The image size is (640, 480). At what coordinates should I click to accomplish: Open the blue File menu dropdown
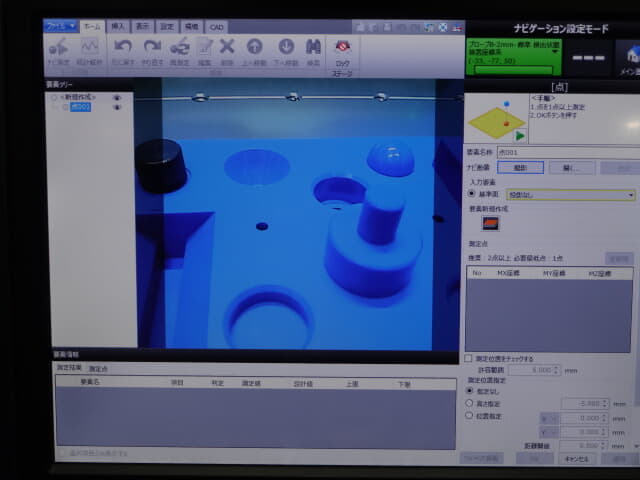(60, 27)
